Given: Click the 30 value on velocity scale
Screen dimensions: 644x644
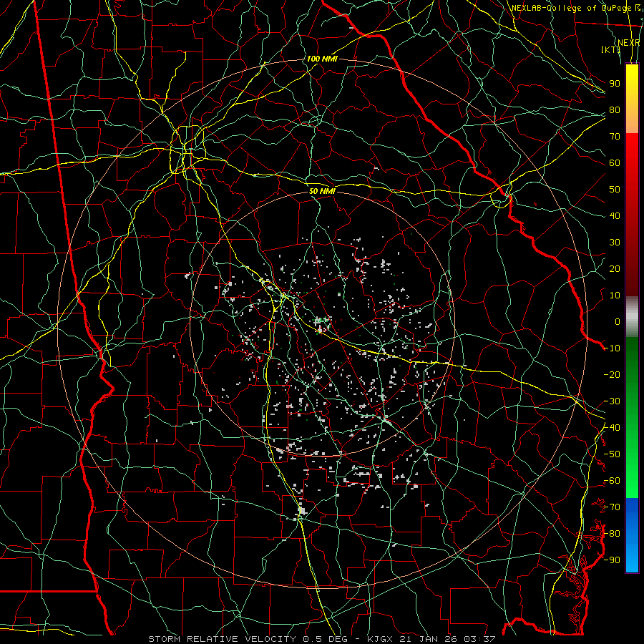Looking at the screenshot, I should (x=615, y=243).
